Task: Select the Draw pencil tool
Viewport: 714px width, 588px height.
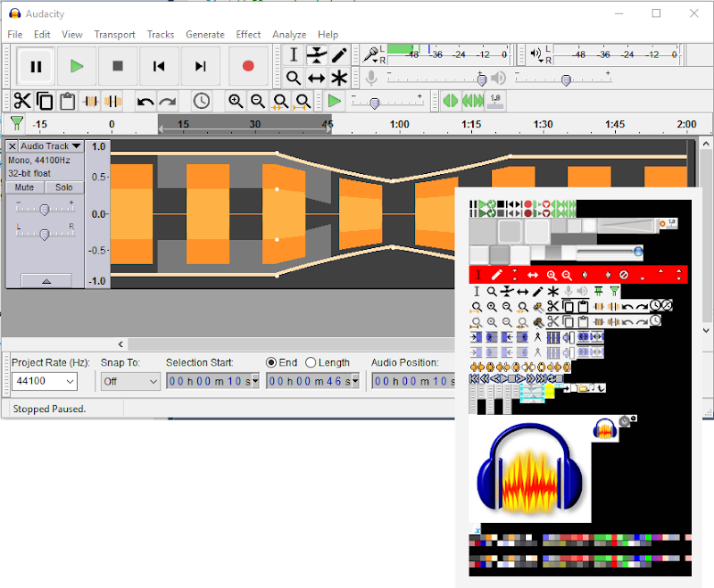Action: tap(339, 55)
